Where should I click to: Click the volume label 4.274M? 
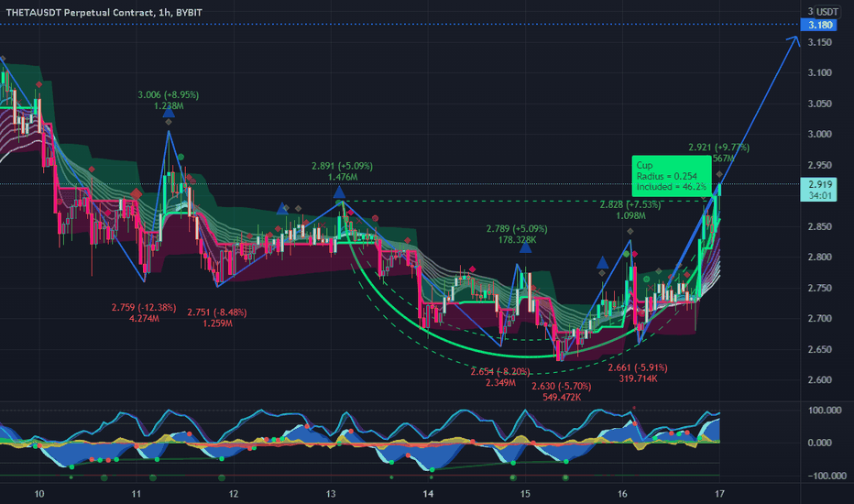click(x=145, y=319)
